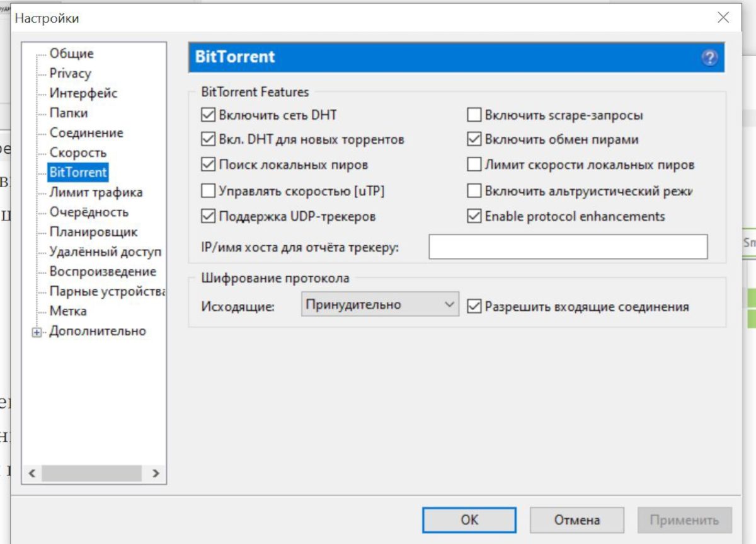This screenshot has height=544, width=756.
Task: Close the Настройки dialog window
Action: [723, 18]
